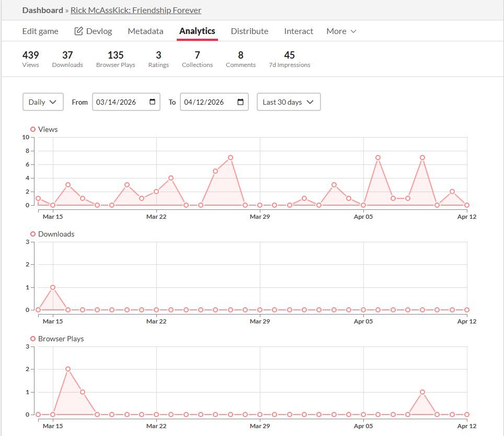This screenshot has height=436, width=504.
Task: Open the Daily interval dropdown
Action: pyautogui.click(x=42, y=102)
